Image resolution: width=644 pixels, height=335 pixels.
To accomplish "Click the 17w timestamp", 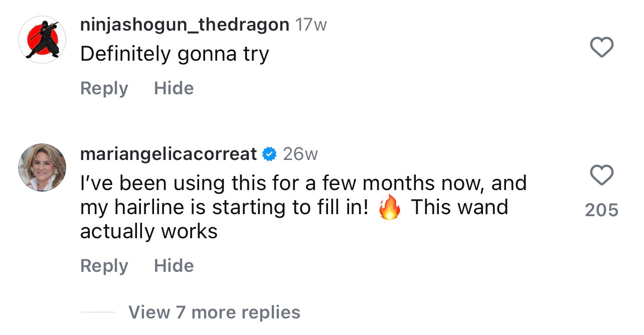I will tap(311, 25).
